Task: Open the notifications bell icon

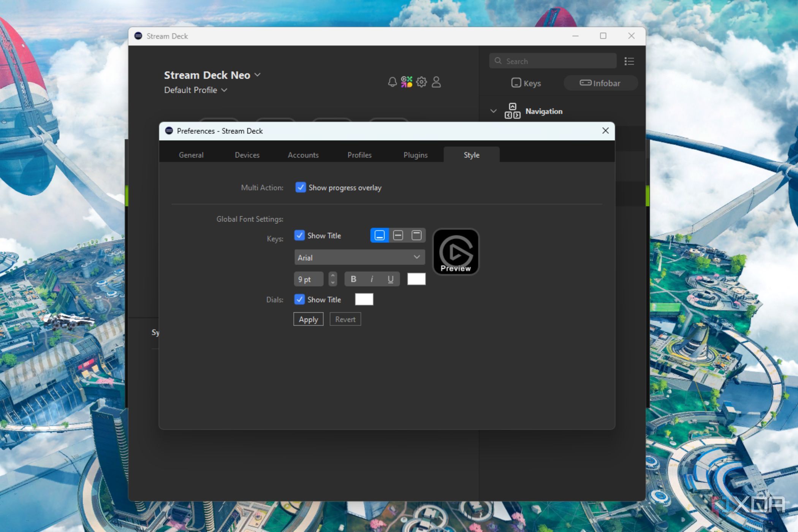Action: click(x=392, y=82)
